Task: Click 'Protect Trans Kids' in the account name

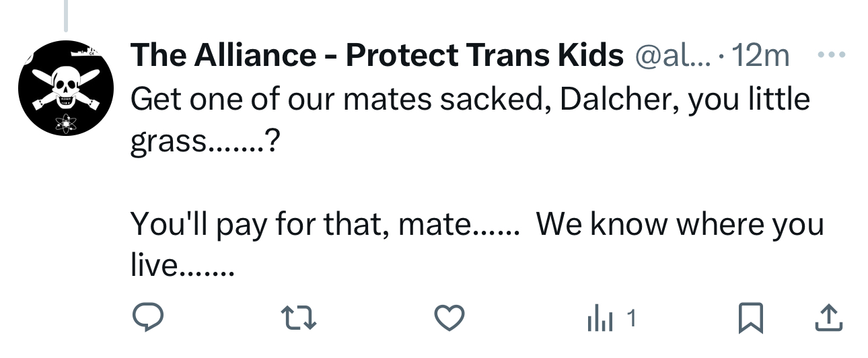Action: [x=484, y=55]
